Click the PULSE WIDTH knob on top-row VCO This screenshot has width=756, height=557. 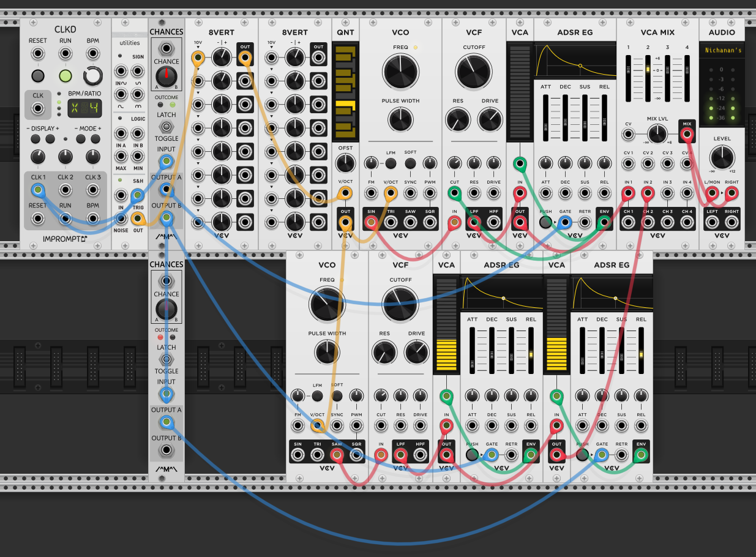pos(400,119)
